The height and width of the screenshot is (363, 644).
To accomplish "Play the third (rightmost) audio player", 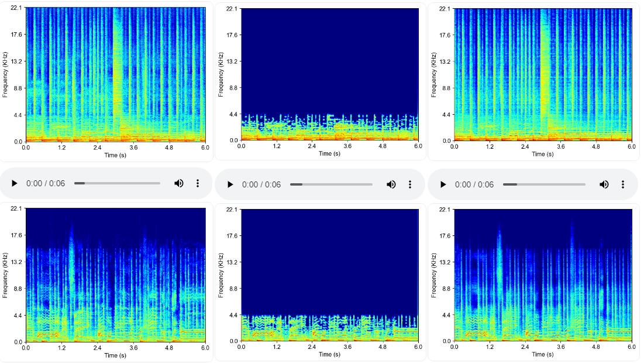I will 443,184.
